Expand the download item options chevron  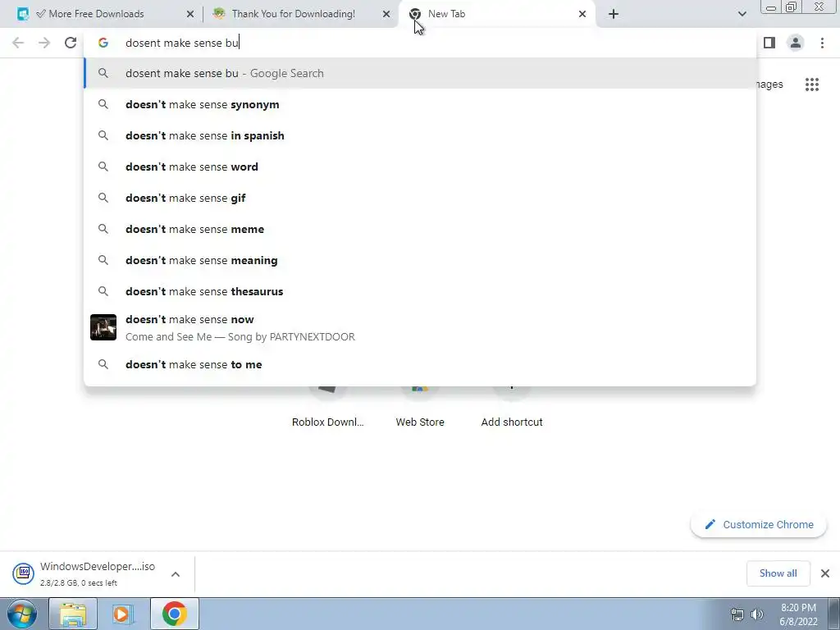pyautogui.click(x=176, y=573)
